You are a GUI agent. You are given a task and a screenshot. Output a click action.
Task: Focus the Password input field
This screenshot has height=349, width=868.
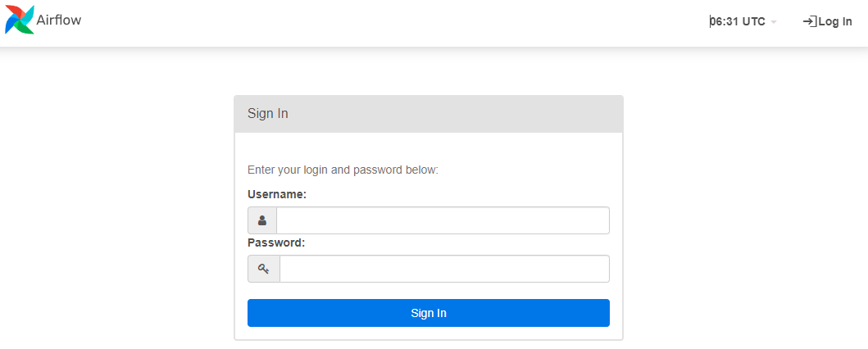tap(444, 269)
